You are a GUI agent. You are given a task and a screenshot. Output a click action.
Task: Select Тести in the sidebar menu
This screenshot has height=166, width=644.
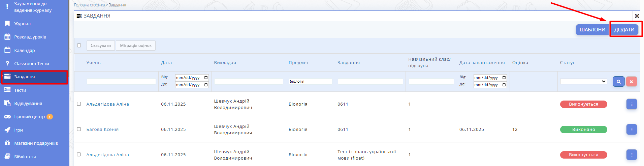[20, 90]
